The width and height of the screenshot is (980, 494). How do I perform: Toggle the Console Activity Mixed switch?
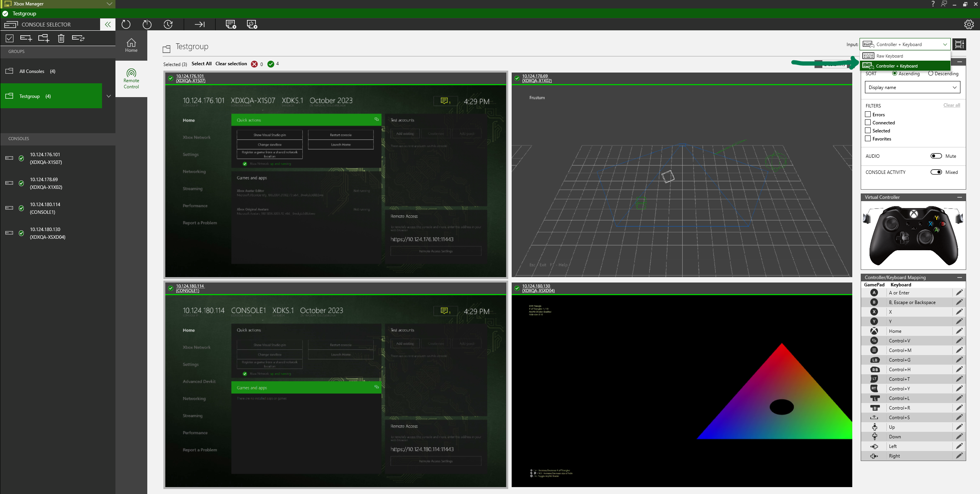click(x=936, y=172)
